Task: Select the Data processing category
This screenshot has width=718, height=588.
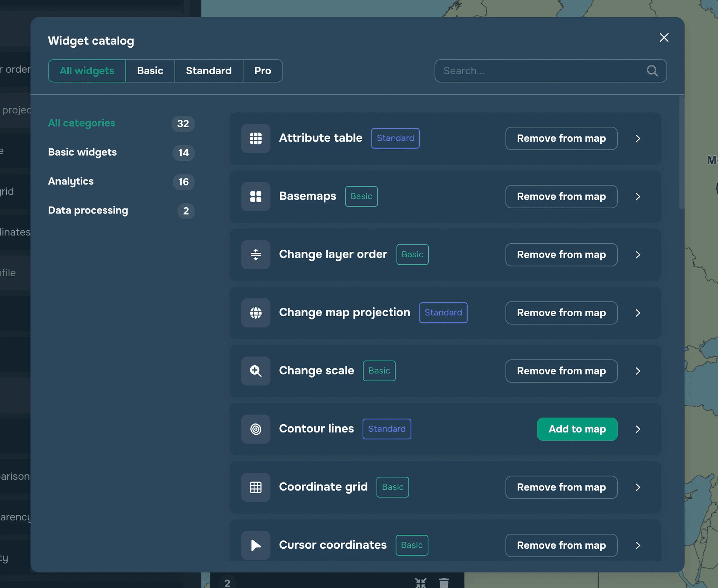Action: pos(88,210)
